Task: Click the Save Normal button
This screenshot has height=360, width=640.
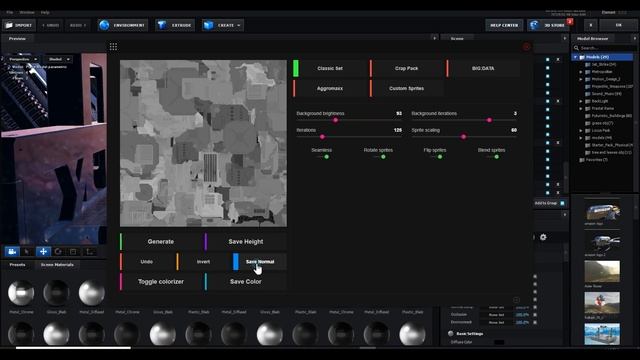Action: tap(260, 262)
